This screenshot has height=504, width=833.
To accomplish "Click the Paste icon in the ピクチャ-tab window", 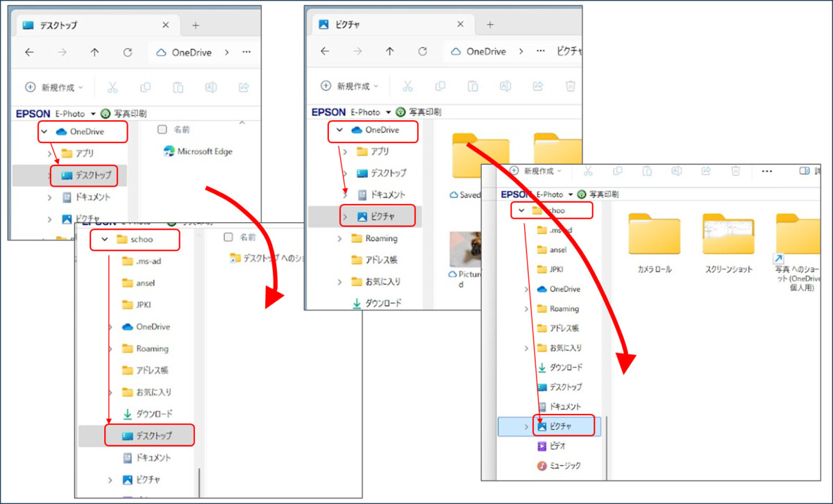I will [473, 86].
